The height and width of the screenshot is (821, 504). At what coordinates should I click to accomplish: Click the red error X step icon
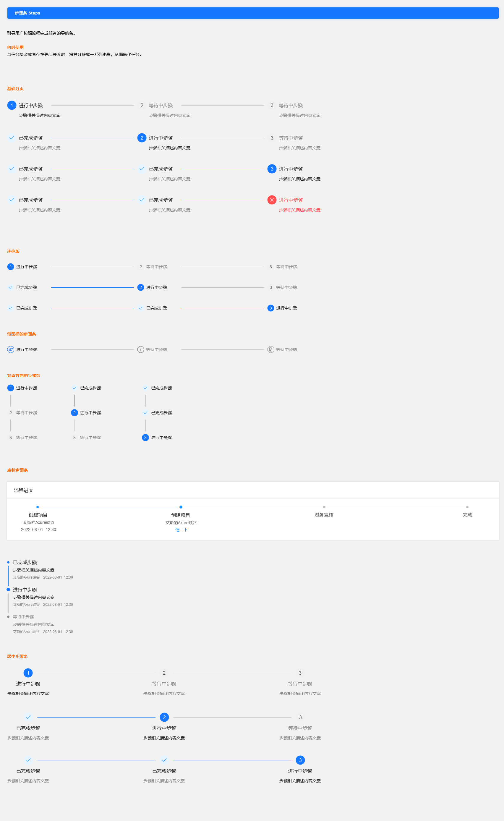[272, 200]
